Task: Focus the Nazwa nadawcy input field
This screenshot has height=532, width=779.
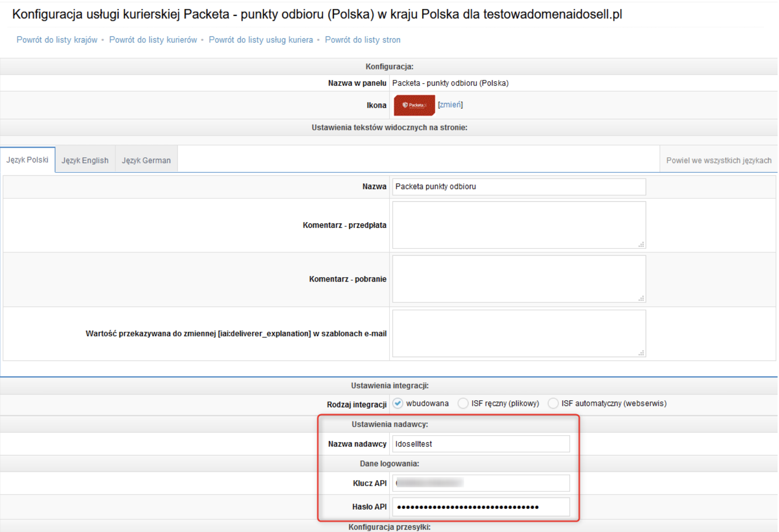Action: (x=481, y=444)
